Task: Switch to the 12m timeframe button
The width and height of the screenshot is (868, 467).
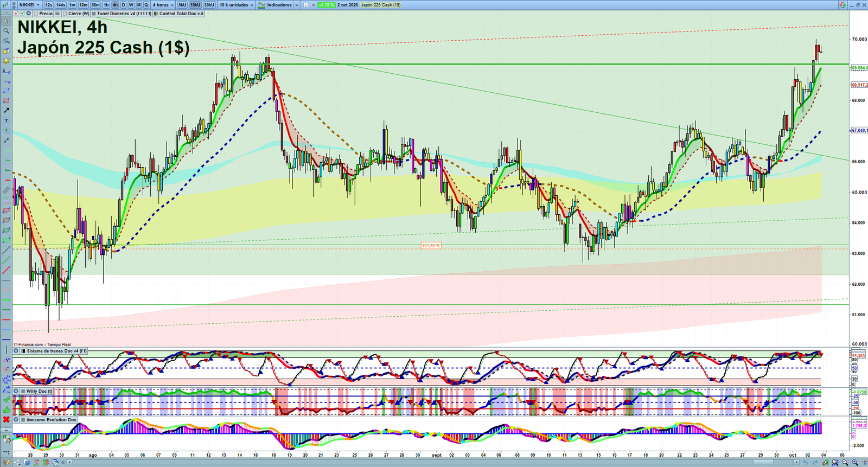Action: pyautogui.click(x=83, y=5)
